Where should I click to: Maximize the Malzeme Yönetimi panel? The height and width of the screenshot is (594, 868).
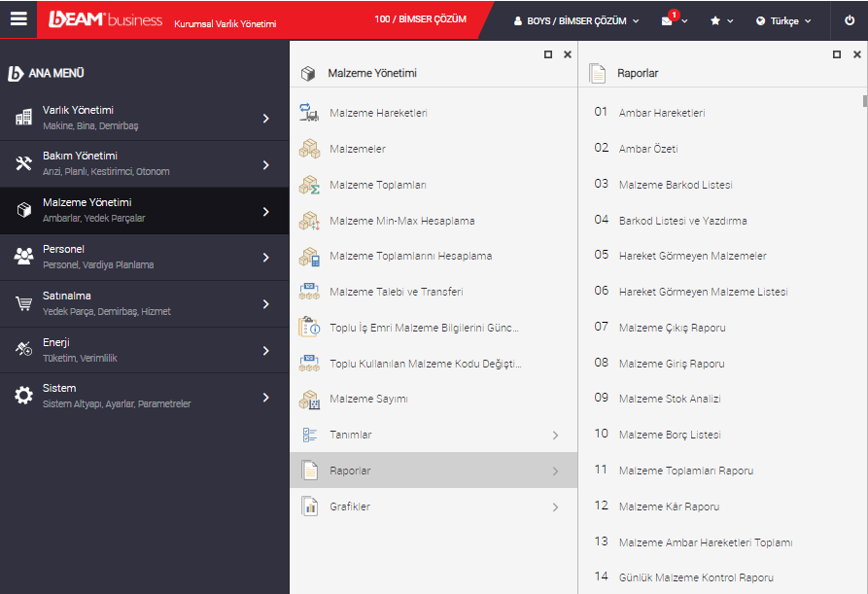pyautogui.click(x=548, y=54)
